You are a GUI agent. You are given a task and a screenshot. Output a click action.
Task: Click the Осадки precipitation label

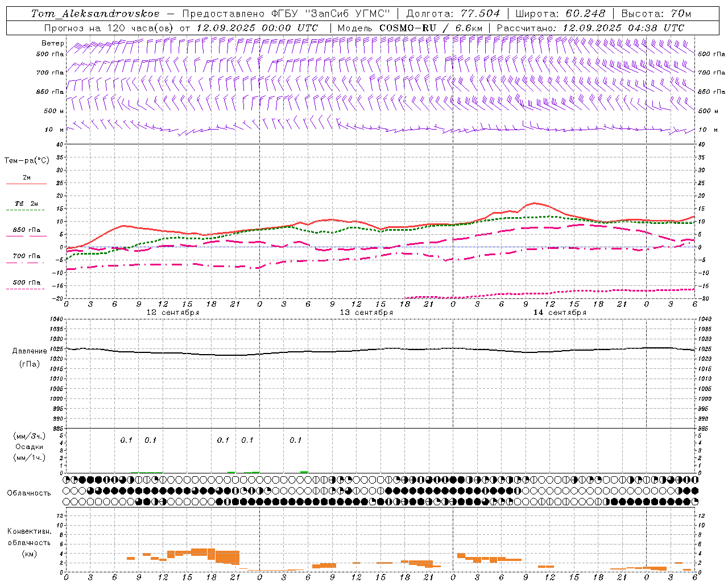[x=30, y=447]
